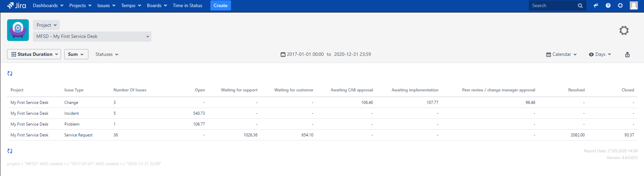This screenshot has height=176, width=644.
Task: Click the refresh icon above table
Action: pos(10,73)
